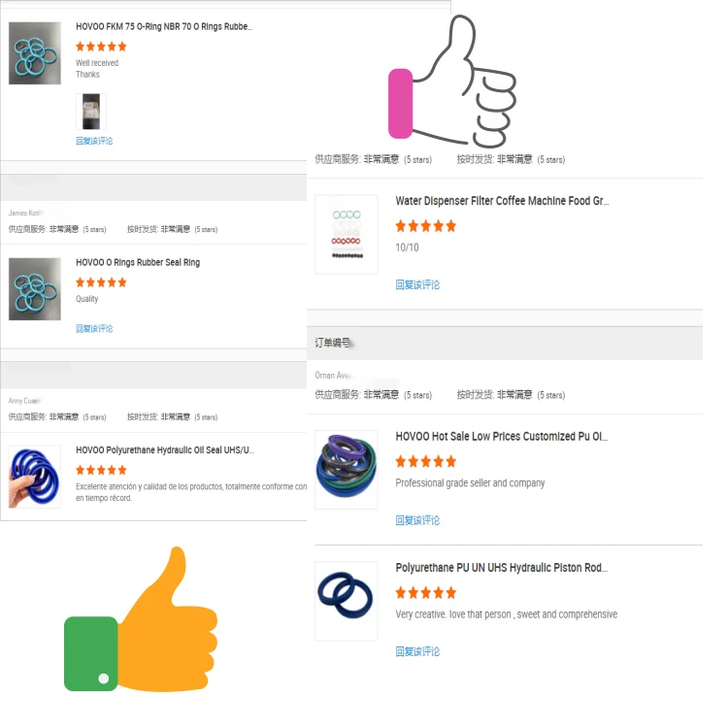728x728 pixels.
Task: Open 'HOVOO Hot Sale Low Prices Customized' title
Action: tap(502, 437)
